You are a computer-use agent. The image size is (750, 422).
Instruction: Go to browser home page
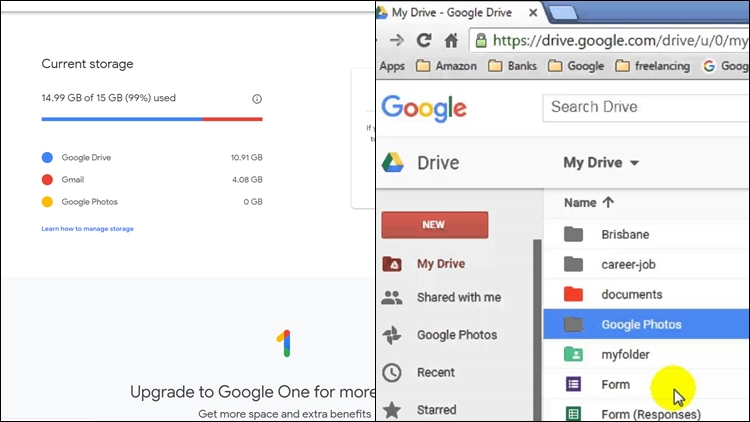coord(451,41)
